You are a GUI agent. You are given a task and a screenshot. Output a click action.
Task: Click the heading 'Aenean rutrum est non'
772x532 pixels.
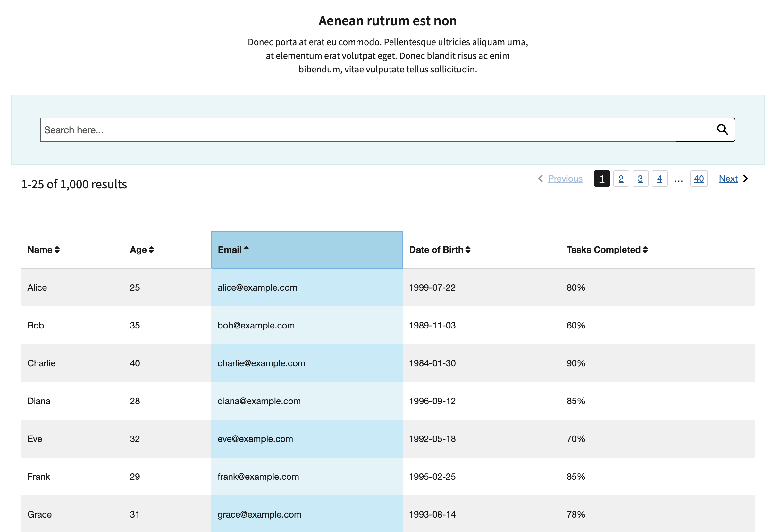pos(388,21)
